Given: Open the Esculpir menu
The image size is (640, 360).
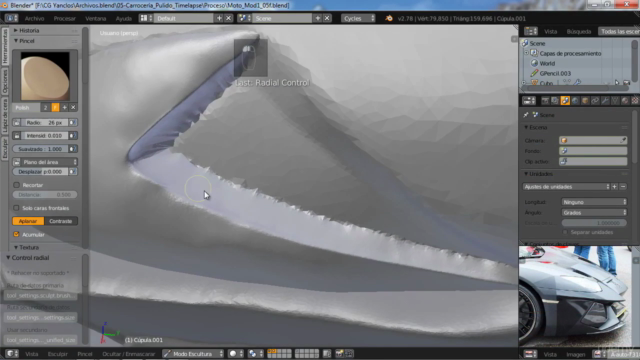Looking at the screenshot, I should coord(58,354).
